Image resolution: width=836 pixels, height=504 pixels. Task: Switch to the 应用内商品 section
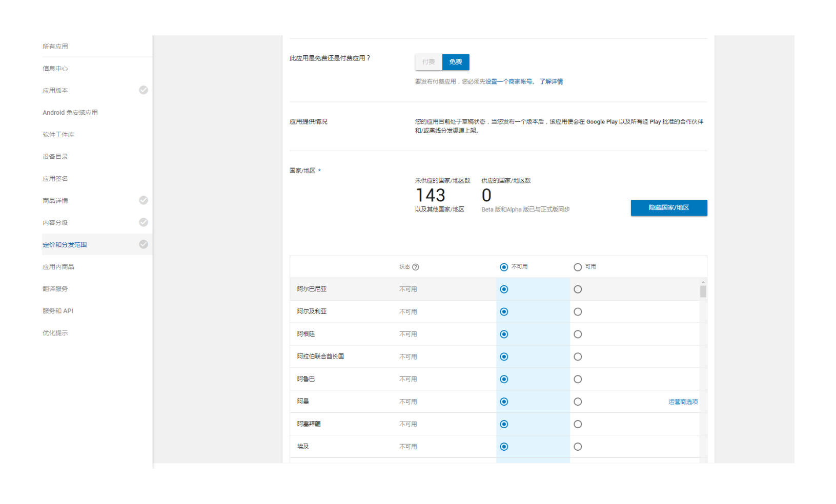58,266
